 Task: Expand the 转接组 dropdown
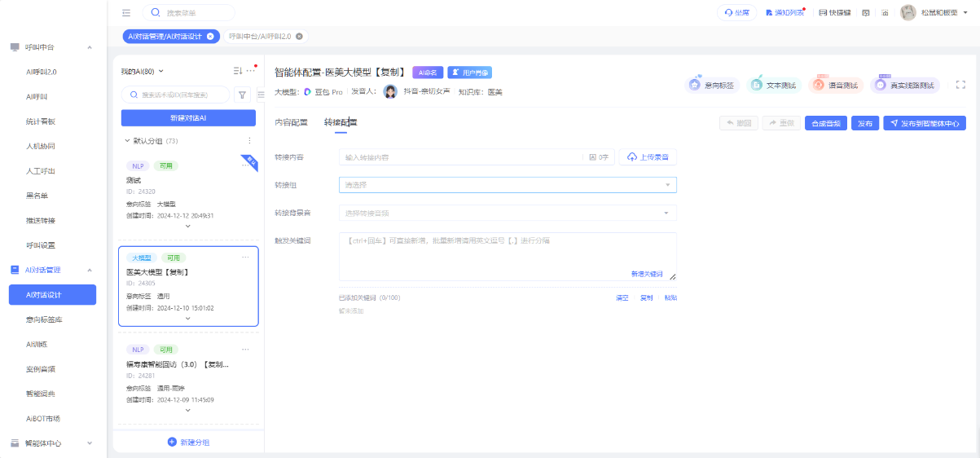tap(507, 185)
